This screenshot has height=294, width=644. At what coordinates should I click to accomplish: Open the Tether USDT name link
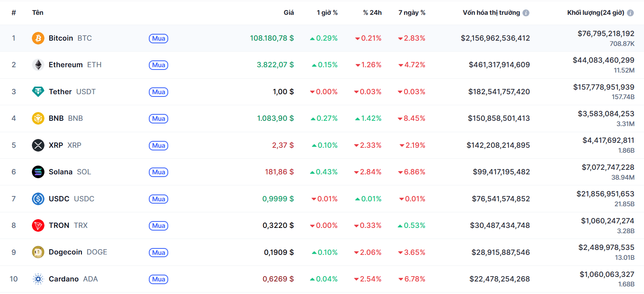(72, 92)
